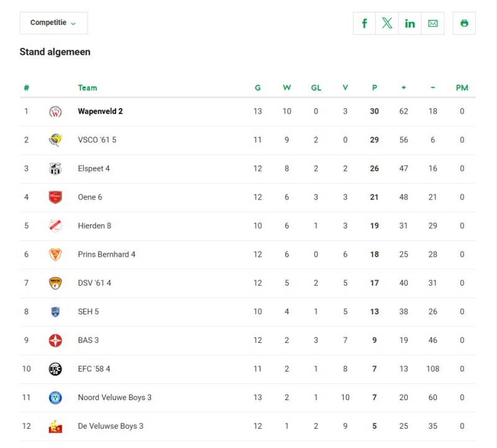The height and width of the screenshot is (448, 497).
Task: Click the Oene 6 club crest
Action: 55,197
